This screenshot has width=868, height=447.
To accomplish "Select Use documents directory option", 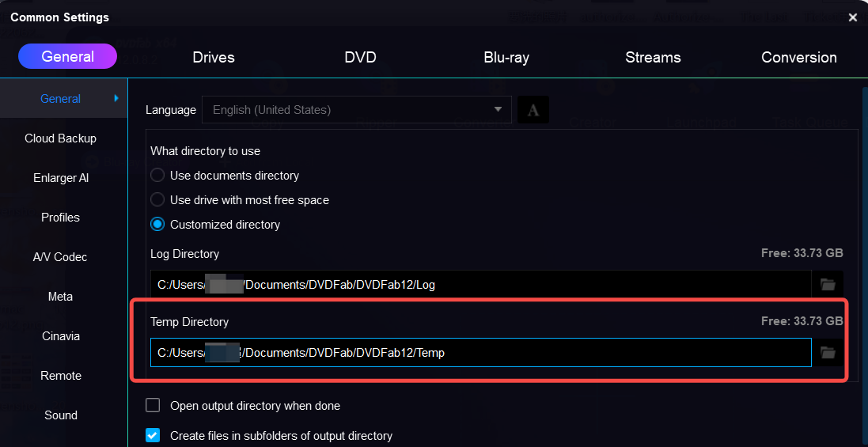I will (x=157, y=176).
